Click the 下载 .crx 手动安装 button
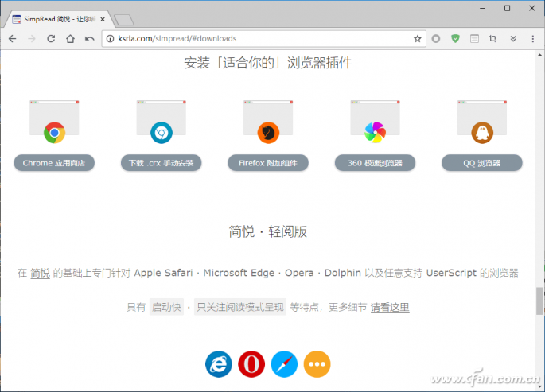Viewport: 545px width, 392px height. pyautogui.click(x=162, y=163)
